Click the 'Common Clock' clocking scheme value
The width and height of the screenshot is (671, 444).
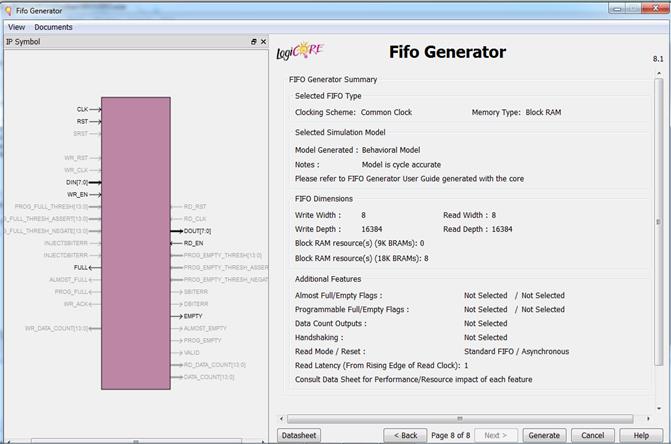(386, 112)
